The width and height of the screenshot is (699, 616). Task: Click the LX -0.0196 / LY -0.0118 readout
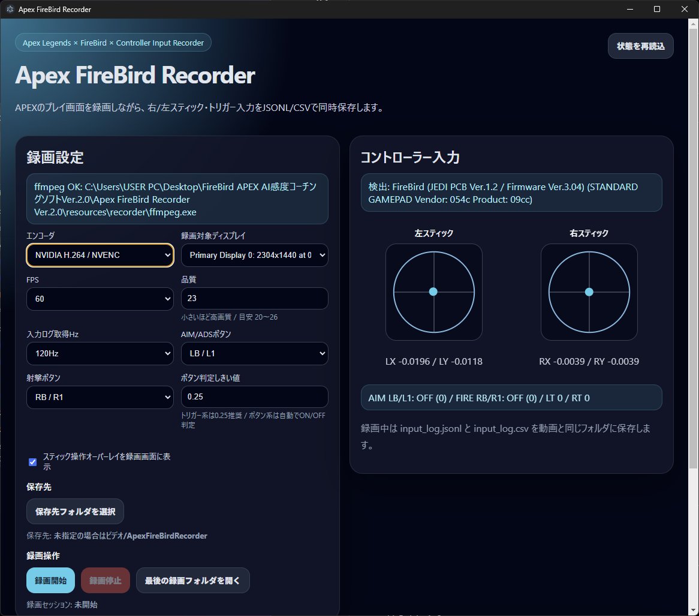pos(434,361)
